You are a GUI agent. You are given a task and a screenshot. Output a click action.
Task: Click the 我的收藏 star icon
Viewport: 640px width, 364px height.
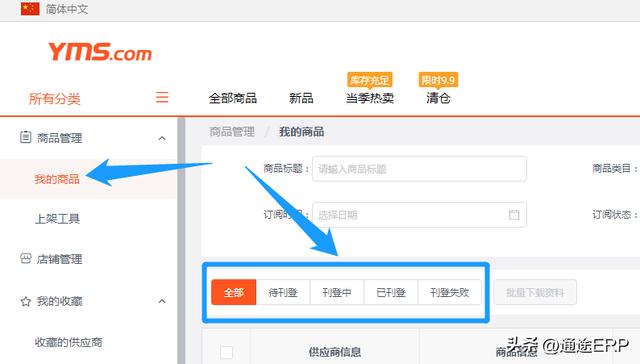[25, 301]
